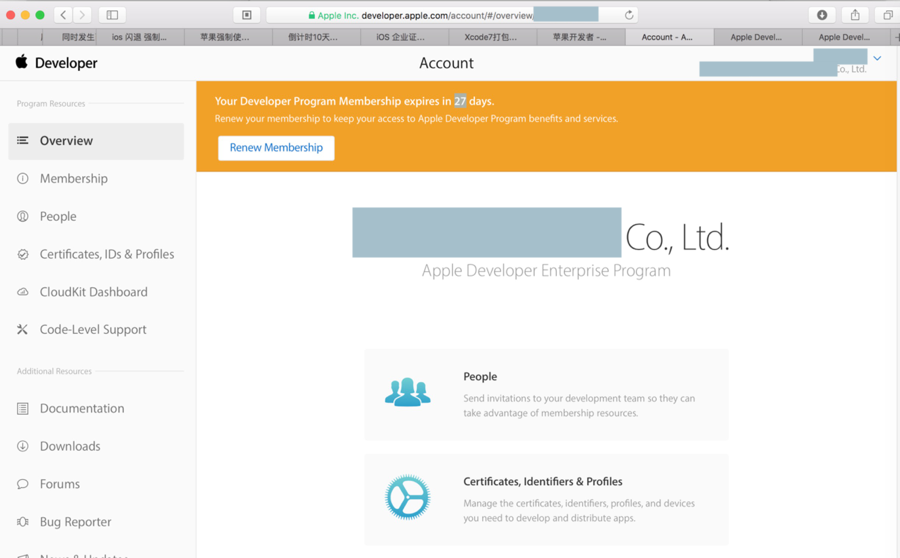This screenshot has width=900, height=558.
Task: Select the 'Account - A...' tab
Action: (667, 37)
